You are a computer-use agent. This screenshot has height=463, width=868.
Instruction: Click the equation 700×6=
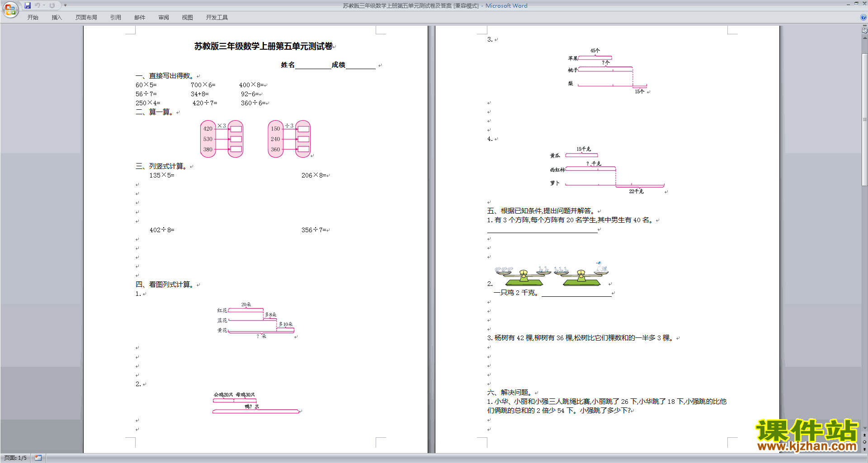pos(203,85)
